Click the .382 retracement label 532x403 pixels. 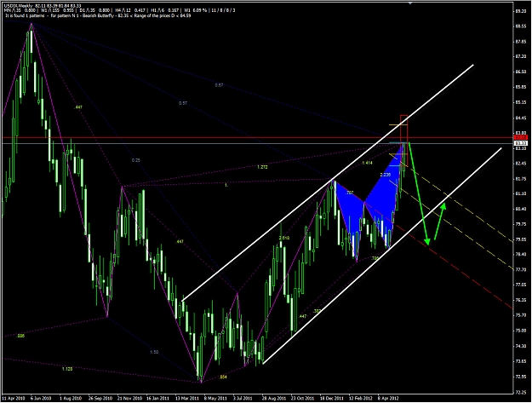pos(317,311)
